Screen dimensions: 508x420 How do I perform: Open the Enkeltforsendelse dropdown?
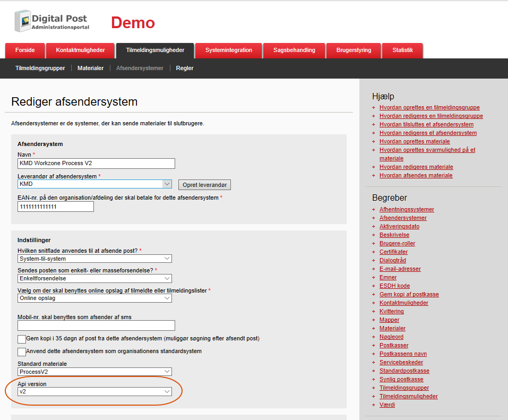[94, 278]
